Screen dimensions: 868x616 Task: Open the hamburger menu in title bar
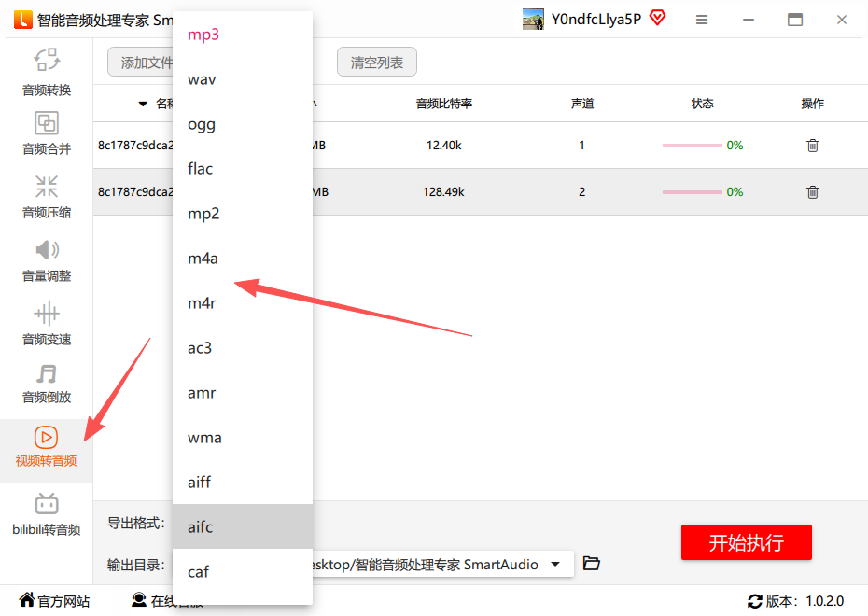pyautogui.click(x=702, y=20)
